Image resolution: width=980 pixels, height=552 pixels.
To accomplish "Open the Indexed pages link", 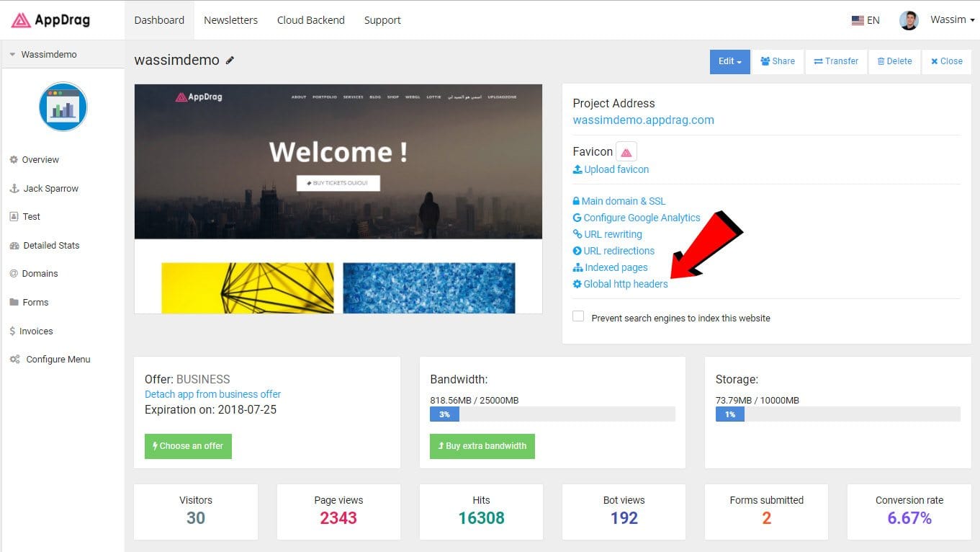I will (x=611, y=267).
